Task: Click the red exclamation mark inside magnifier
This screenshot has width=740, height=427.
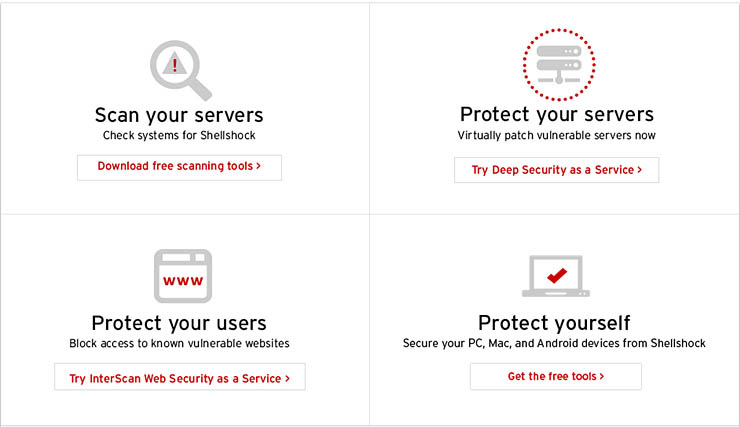Action: coord(175,64)
